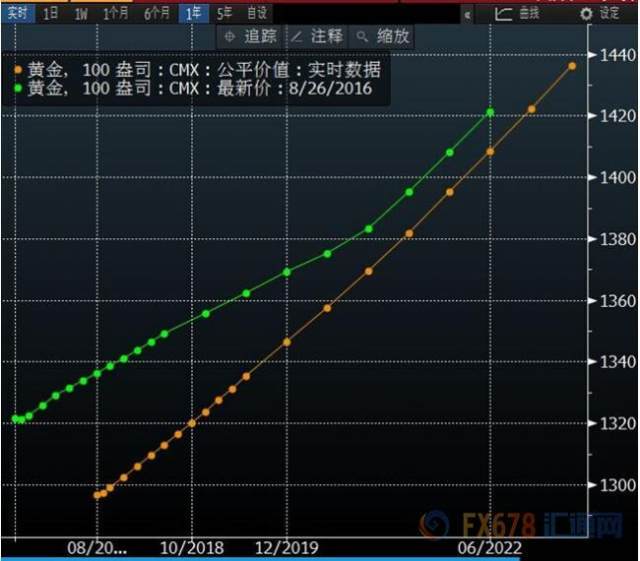Click the last green data point
The width and height of the screenshot is (640, 561).
click(490, 112)
